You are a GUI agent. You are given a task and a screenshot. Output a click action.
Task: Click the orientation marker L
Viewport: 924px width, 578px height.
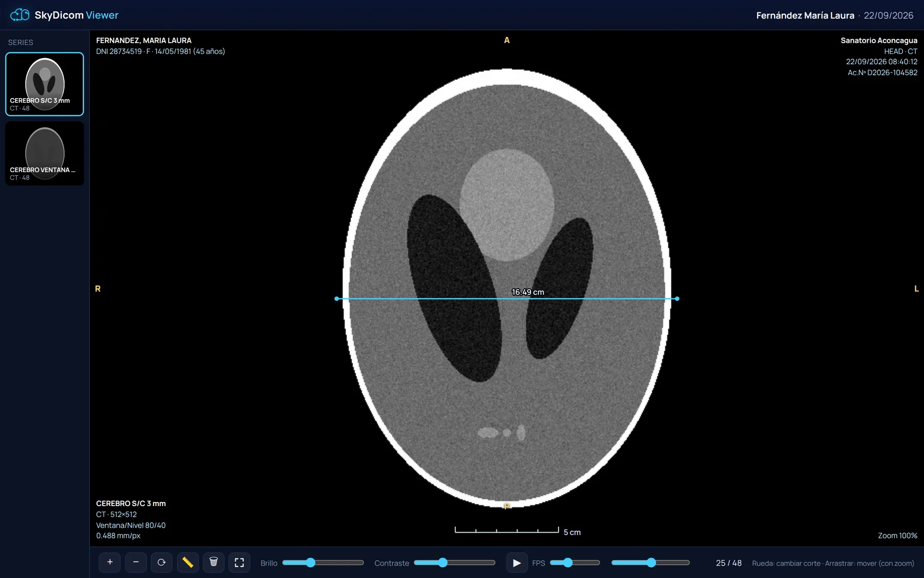coord(916,289)
